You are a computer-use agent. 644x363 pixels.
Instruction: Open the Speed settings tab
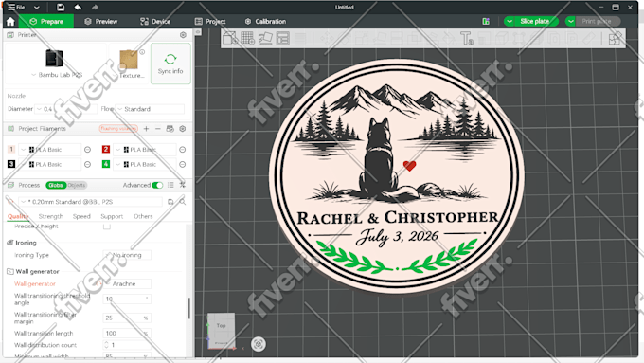tap(81, 216)
